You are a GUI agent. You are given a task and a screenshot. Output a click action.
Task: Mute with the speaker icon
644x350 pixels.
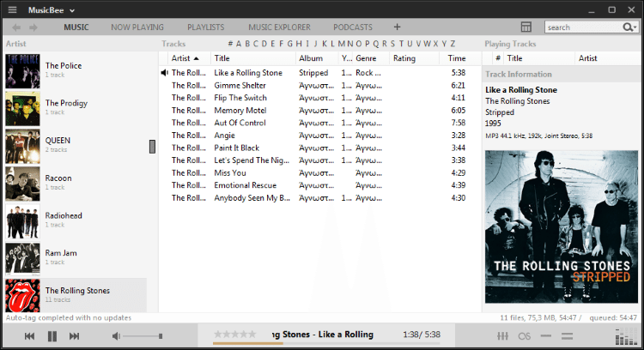(116, 336)
